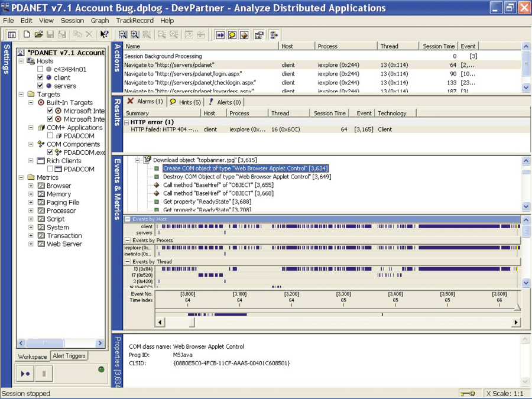
Task: Collapse the Hosts tree node
Action: [21, 61]
